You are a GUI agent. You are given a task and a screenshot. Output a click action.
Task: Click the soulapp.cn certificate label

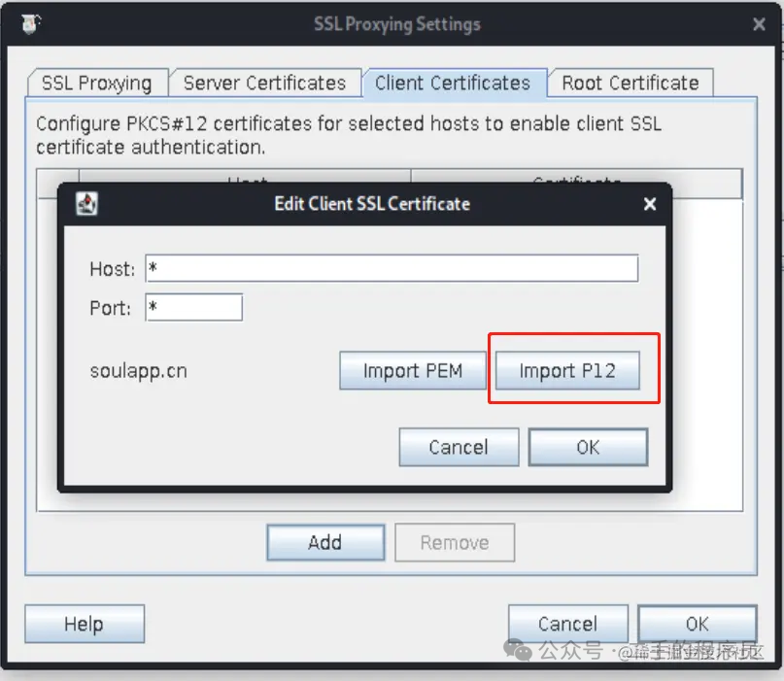139,371
